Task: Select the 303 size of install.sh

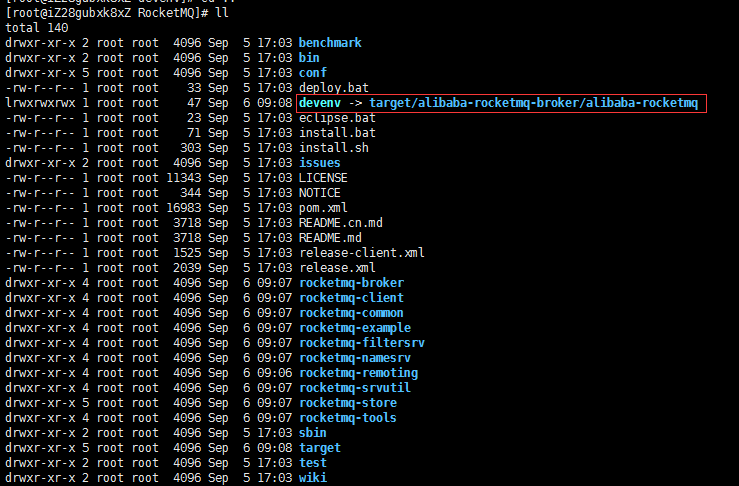Action: 191,148
